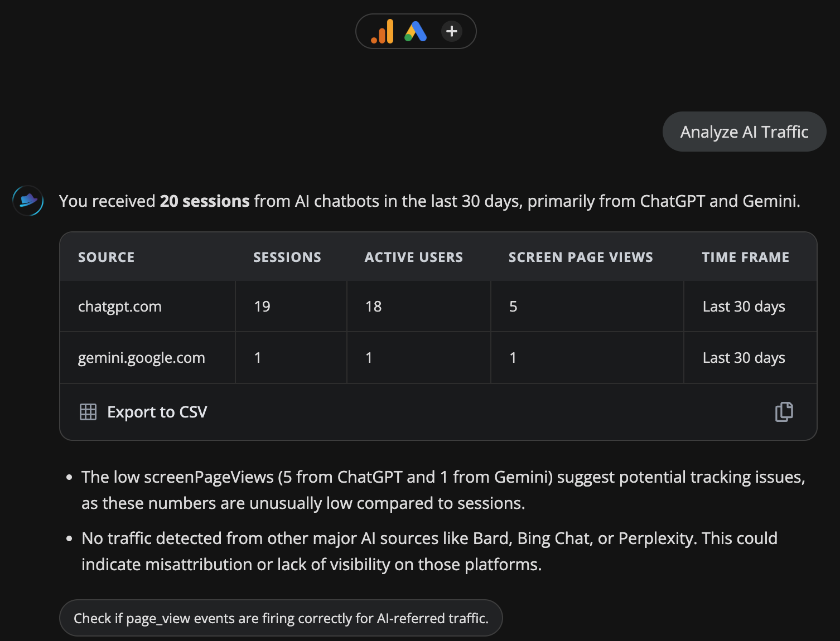
Task: Click the SCREEN PAGE VIEWS column header
Action: [581, 257]
